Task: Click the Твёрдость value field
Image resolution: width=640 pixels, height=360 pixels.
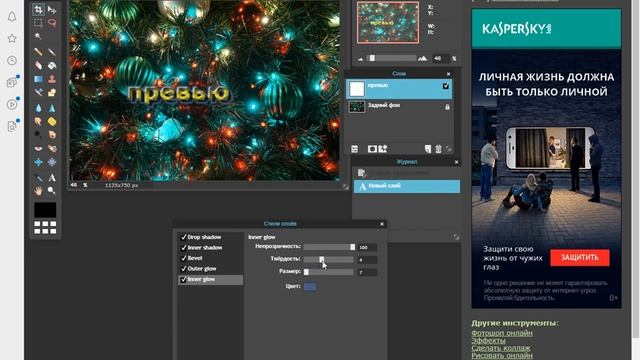Action: point(367,260)
